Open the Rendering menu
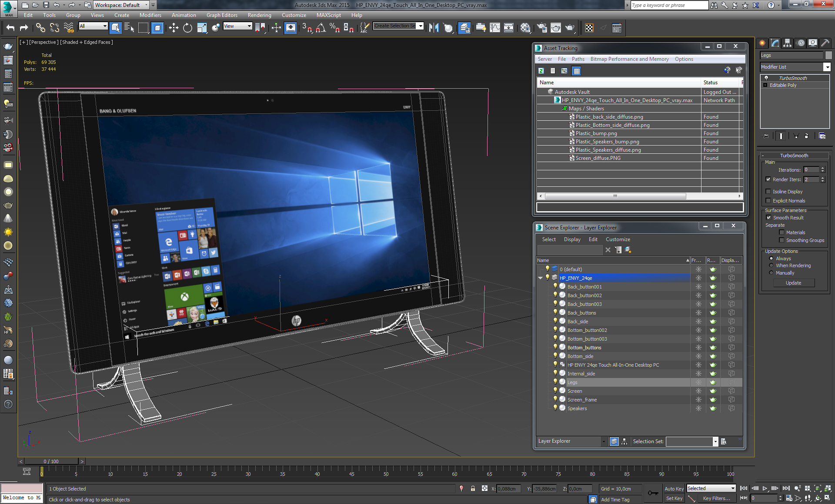835x504 pixels. tap(259, 15)
